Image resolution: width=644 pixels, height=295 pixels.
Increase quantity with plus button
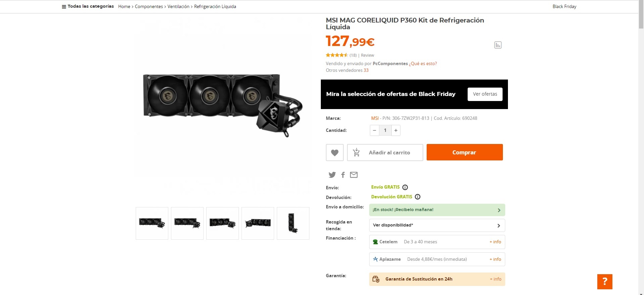pyautogui.click(x=396, y=131)
